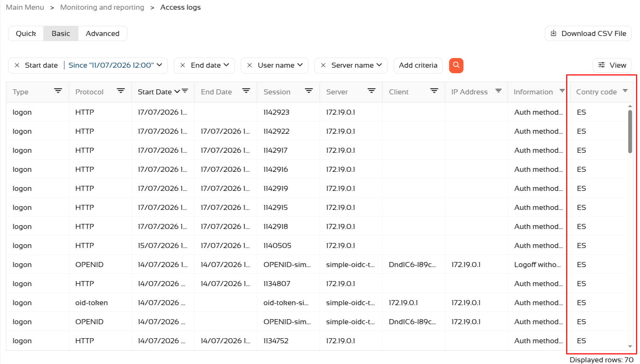The height and width of the screenshot is (364, 640).
Task: Open the Start Date column filter icon
Action: [185, 91]
